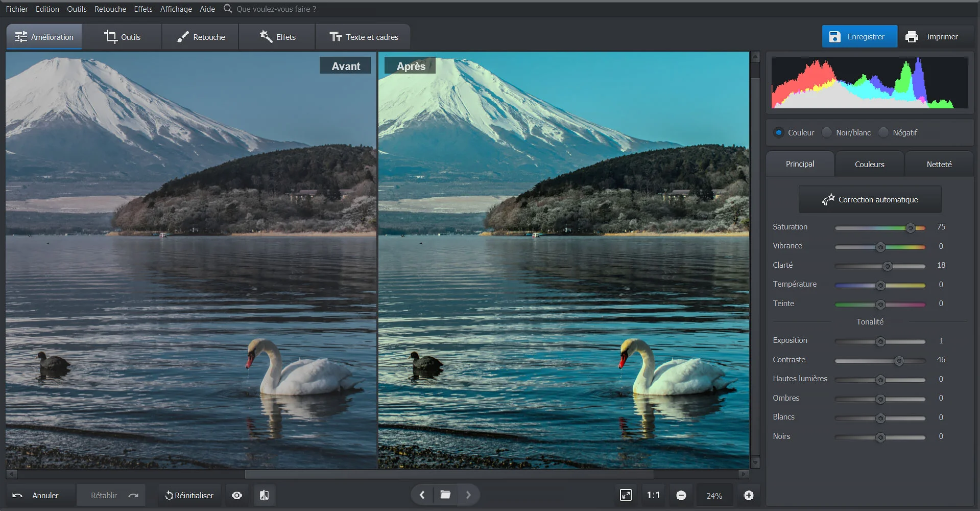Open the Retouche menu in menu bar

pos(110,9)
